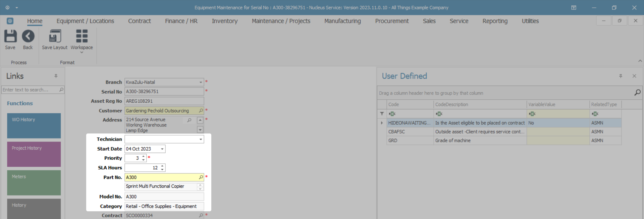This screenshot has height=219, width=644.
Task: Close the User Defined panel
Action: pyautogui.click(x=634, y=76)
